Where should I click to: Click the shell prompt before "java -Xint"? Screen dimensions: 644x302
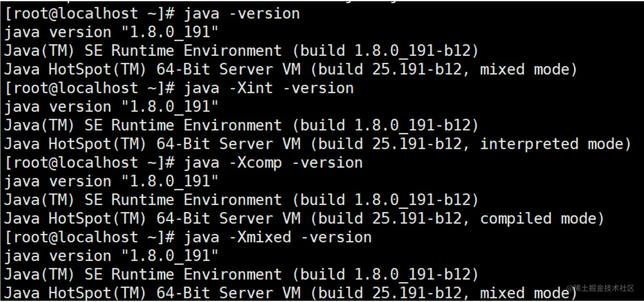pyautogui.click(x=89, y=88)
